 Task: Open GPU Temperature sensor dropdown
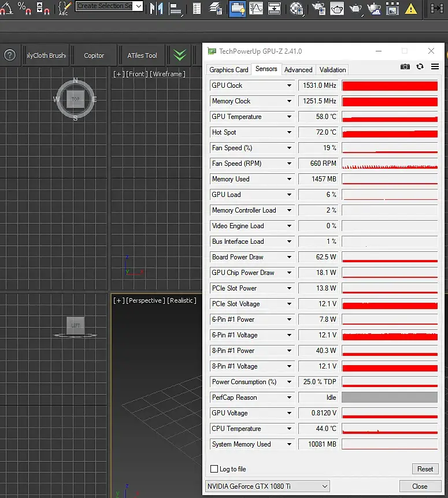tap(289, 117)
